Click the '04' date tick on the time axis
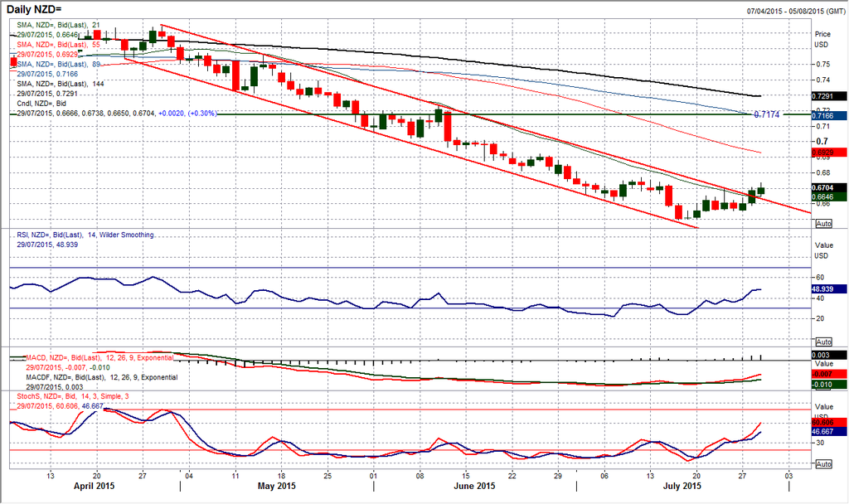 tap(189, 476)
